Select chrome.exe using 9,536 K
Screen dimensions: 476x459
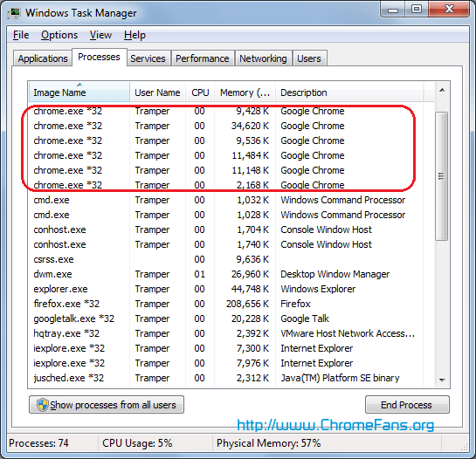point(225,140)
